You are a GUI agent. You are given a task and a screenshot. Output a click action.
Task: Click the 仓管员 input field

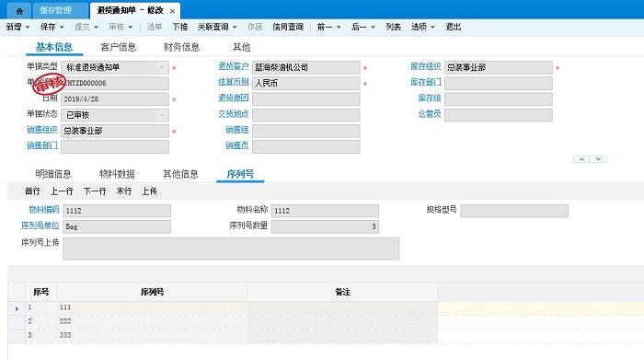499,115
